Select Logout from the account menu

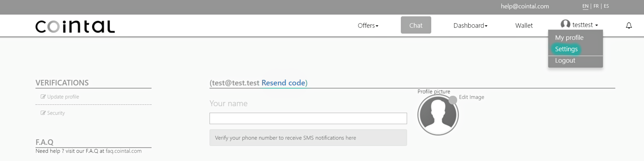pyautogui.click(x=565, y=60)
